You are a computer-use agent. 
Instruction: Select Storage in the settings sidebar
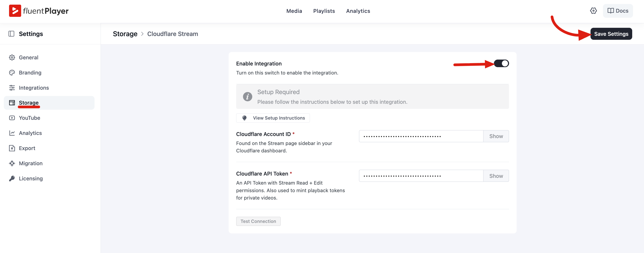tap(49, 103)
